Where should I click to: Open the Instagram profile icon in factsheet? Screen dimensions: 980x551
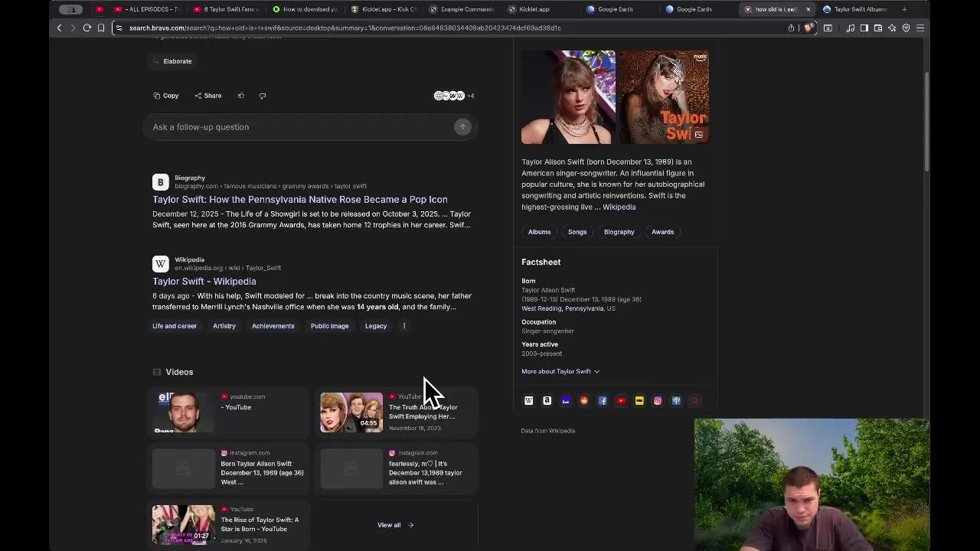pyautogui.click(x=658, y=400)
